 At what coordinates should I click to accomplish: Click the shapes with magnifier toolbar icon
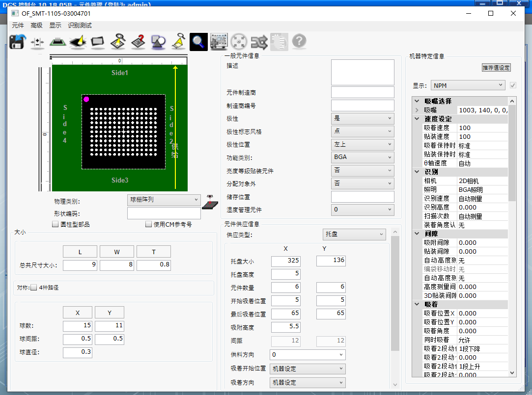(x=158, y=42)
